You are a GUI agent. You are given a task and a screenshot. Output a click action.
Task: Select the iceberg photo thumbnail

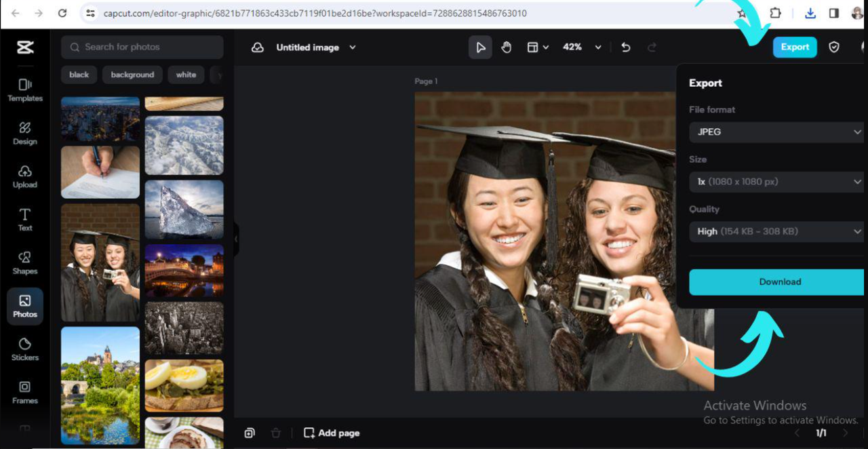click(184, 209)
